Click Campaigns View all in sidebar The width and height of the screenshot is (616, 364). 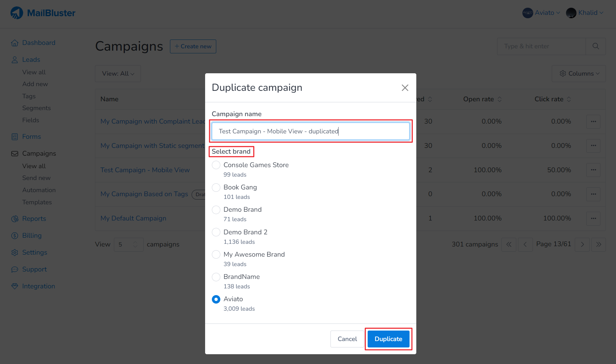pos(34,166)
